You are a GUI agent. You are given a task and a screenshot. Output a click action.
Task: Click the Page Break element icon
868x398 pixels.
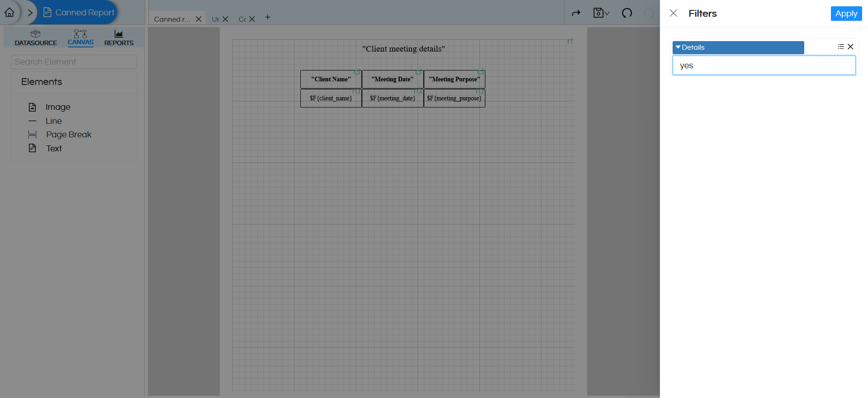32,135
